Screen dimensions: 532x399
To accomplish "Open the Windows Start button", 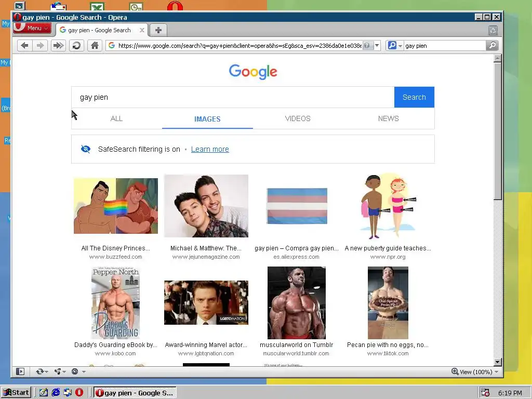I will pyautogui.click(x=16, y=393).
